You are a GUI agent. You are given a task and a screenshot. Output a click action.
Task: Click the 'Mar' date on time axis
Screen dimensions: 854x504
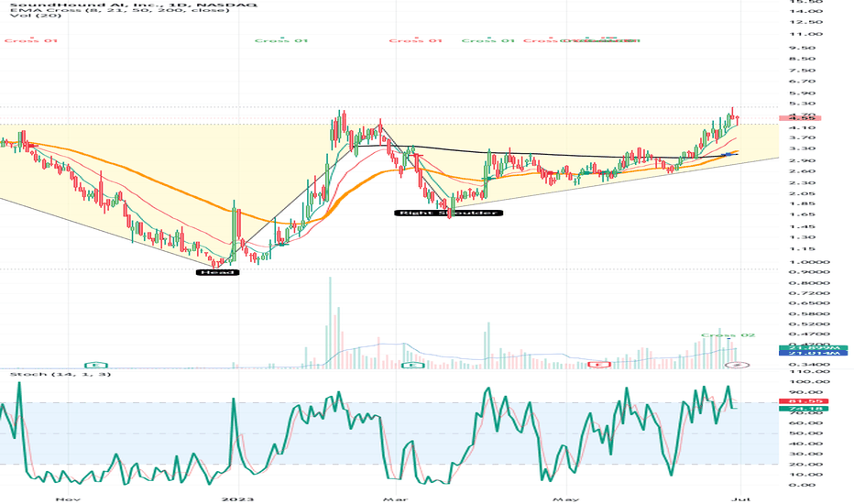click(x=396, y=499)
